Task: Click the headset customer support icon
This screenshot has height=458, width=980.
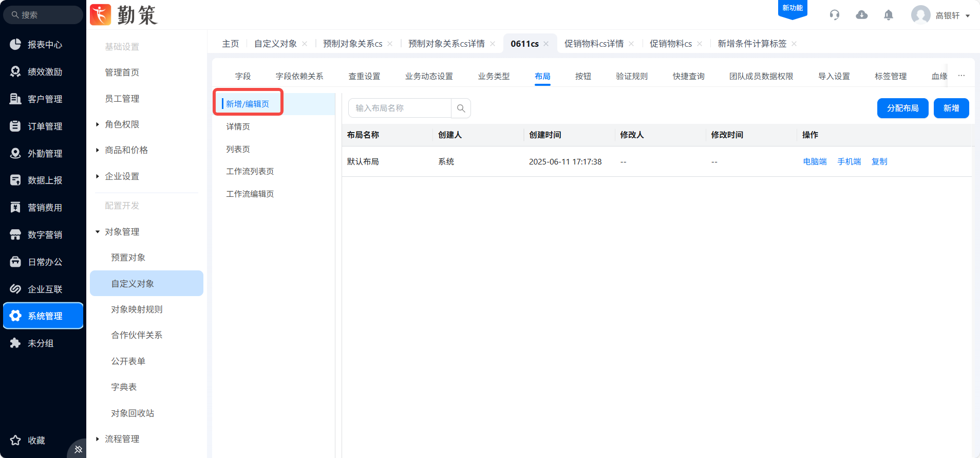Action: (x=835, y=15)
